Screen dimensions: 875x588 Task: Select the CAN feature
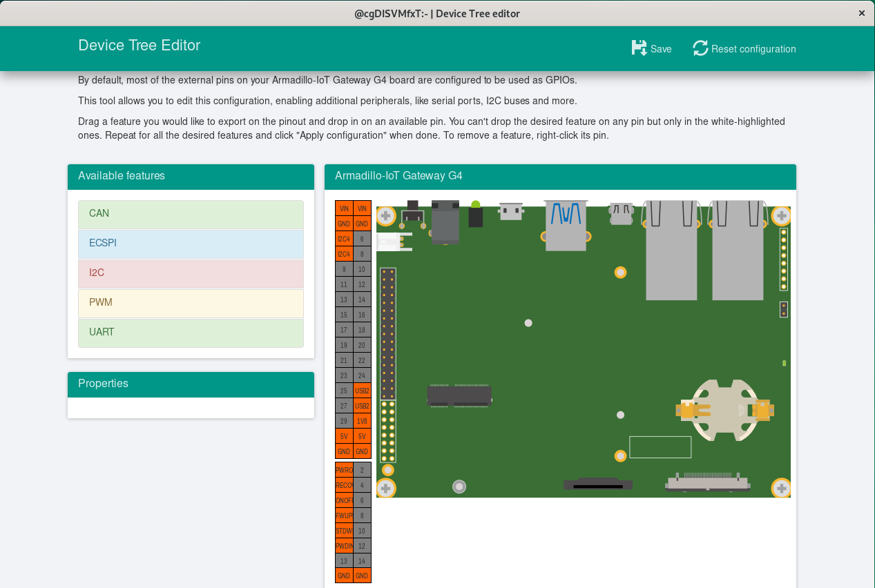click(x=191, y=214)
